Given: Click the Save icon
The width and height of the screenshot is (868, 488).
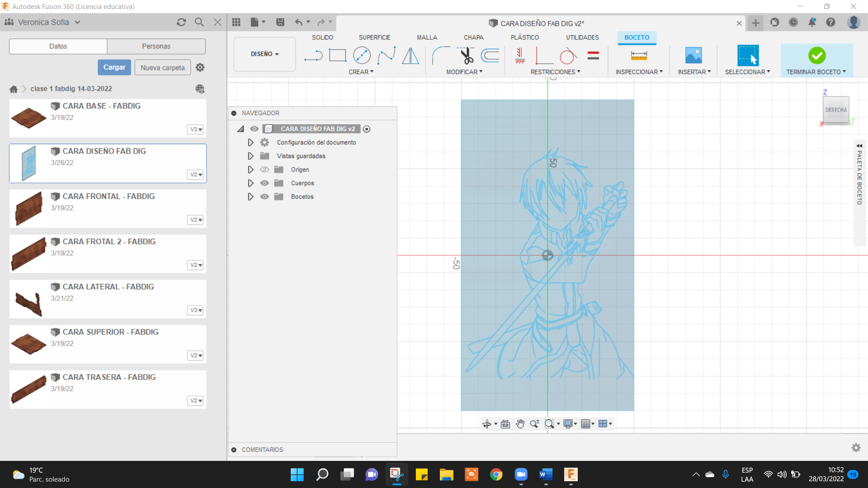Looking at the screenshot, I should pyautogui.click(x=280, y=22).
